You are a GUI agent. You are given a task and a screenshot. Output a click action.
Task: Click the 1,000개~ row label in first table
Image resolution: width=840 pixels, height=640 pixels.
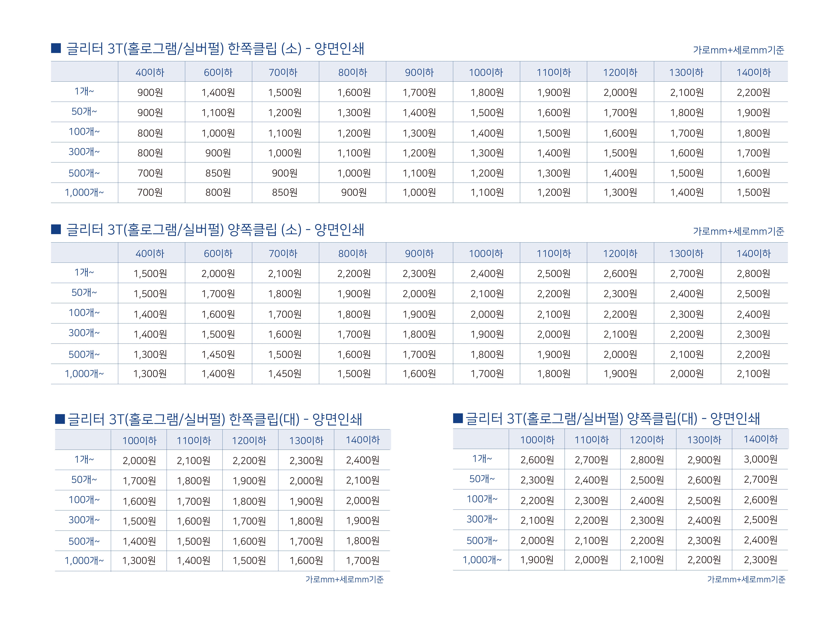[x=84, y=193]
